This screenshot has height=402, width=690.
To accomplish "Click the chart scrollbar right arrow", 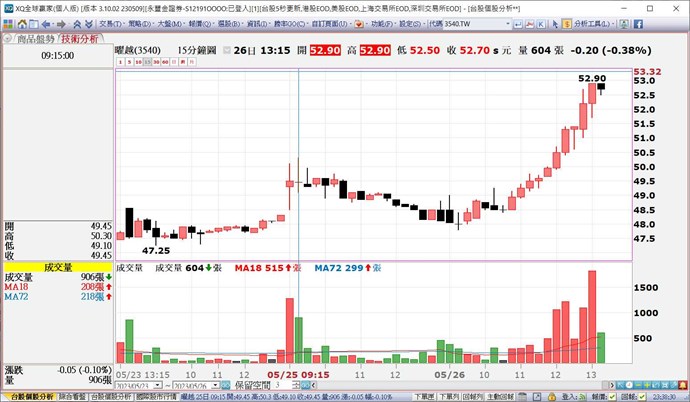I will [611, 385].
